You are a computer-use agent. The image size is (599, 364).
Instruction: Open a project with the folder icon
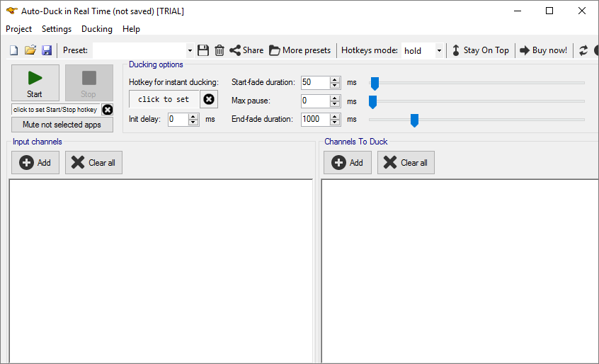tap(30, 50)
